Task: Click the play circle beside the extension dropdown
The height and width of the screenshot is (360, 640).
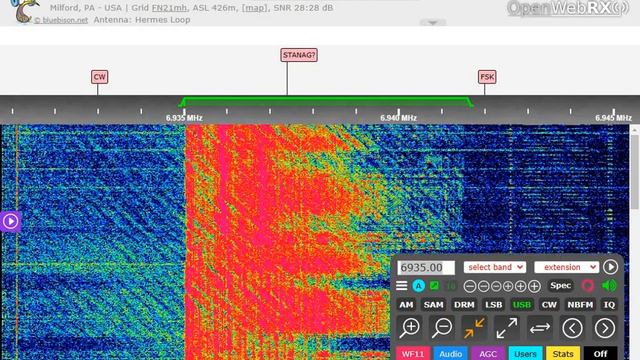Action: [610, 267]
